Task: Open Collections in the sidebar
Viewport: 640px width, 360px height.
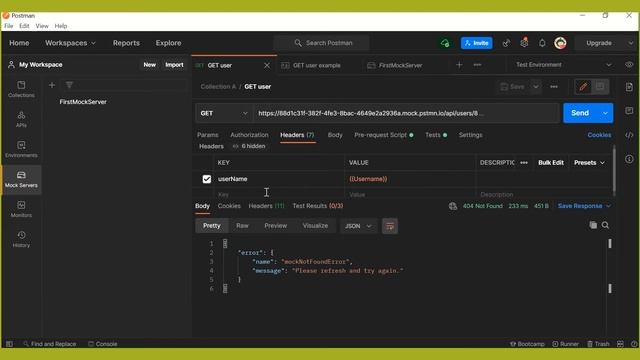Action: tap(21, 89)
